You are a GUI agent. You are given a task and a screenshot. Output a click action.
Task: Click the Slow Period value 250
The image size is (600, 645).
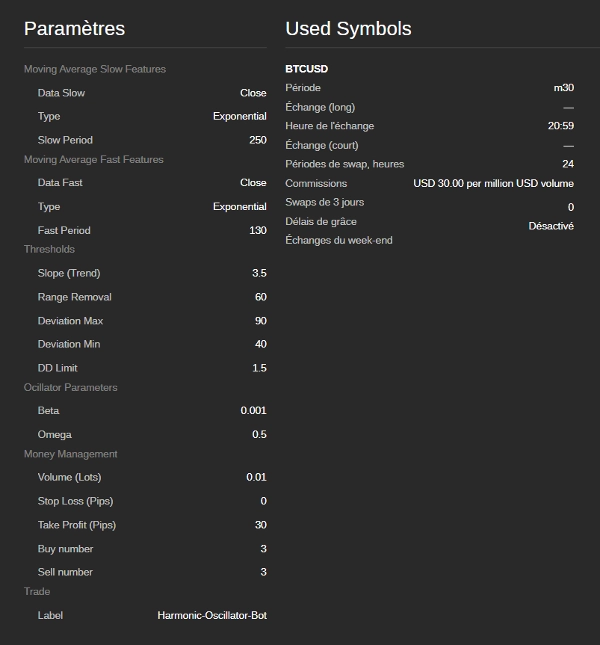pyautogui.click(x=258, y=140)
